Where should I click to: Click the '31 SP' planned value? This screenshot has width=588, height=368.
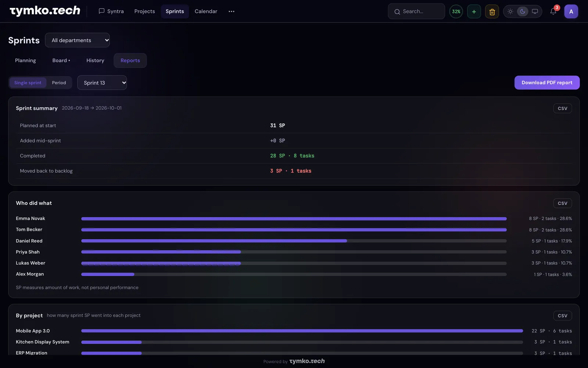click(277, 125)
